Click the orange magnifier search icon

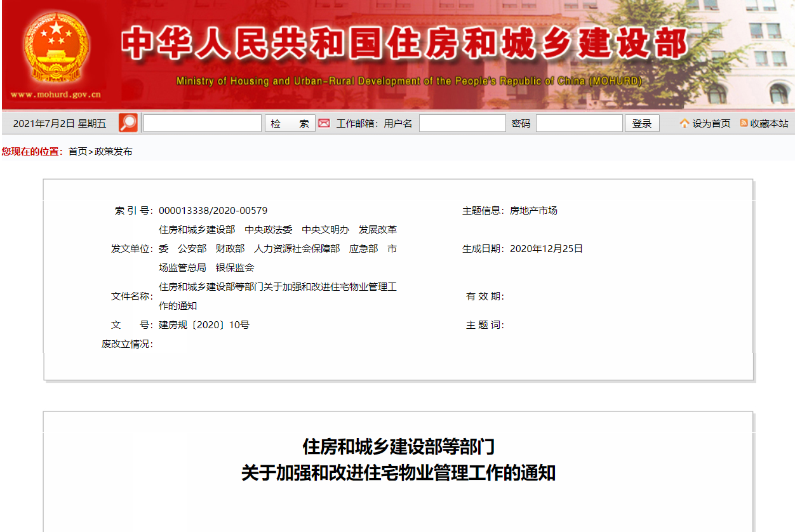point(128,123)
